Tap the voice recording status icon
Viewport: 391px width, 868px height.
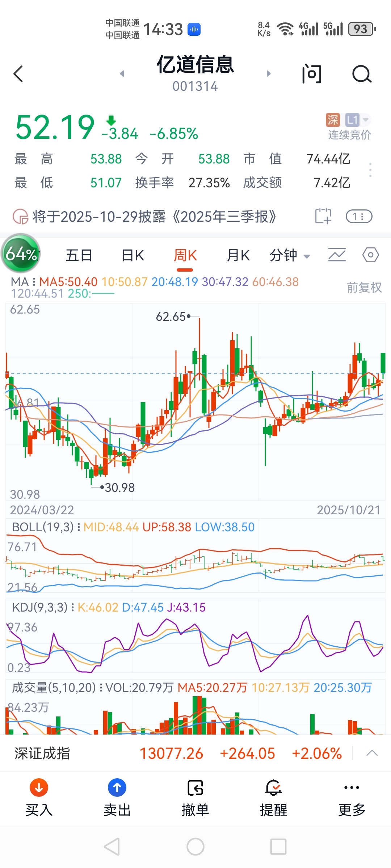coord(194,29)
